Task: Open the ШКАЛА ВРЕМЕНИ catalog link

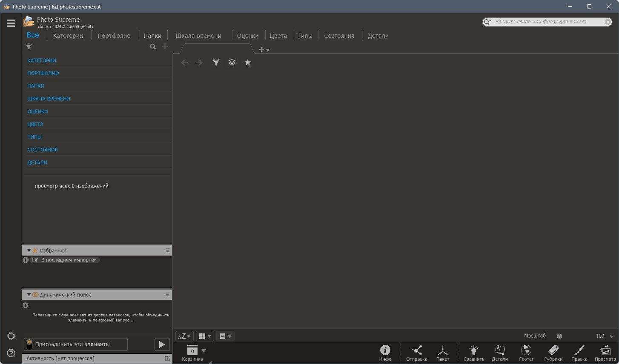Action: (x=49, y=99)
